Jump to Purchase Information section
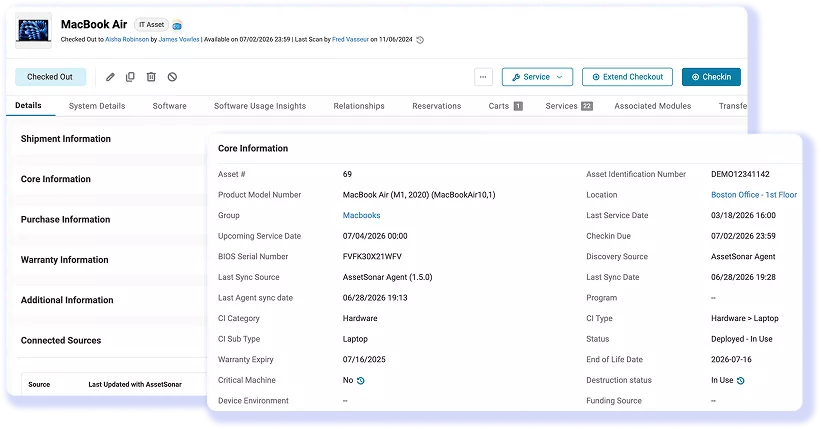 pyautogui.click(x=65, y=219)
